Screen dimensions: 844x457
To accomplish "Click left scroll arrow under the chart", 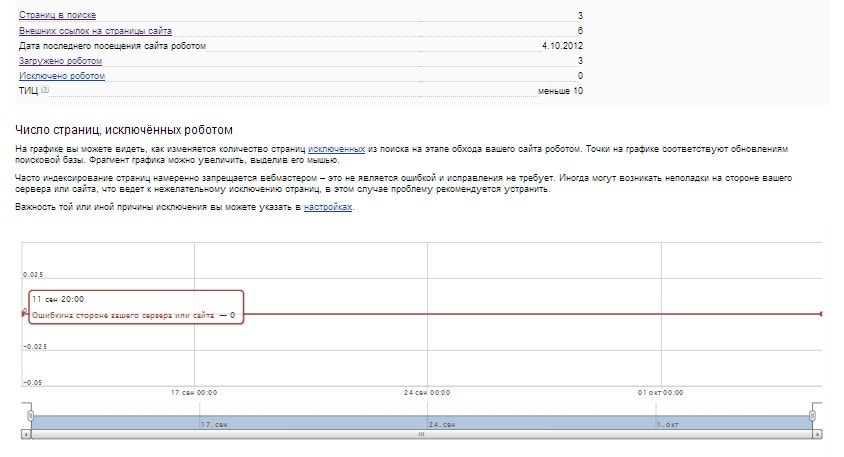I will pos(26,435).
